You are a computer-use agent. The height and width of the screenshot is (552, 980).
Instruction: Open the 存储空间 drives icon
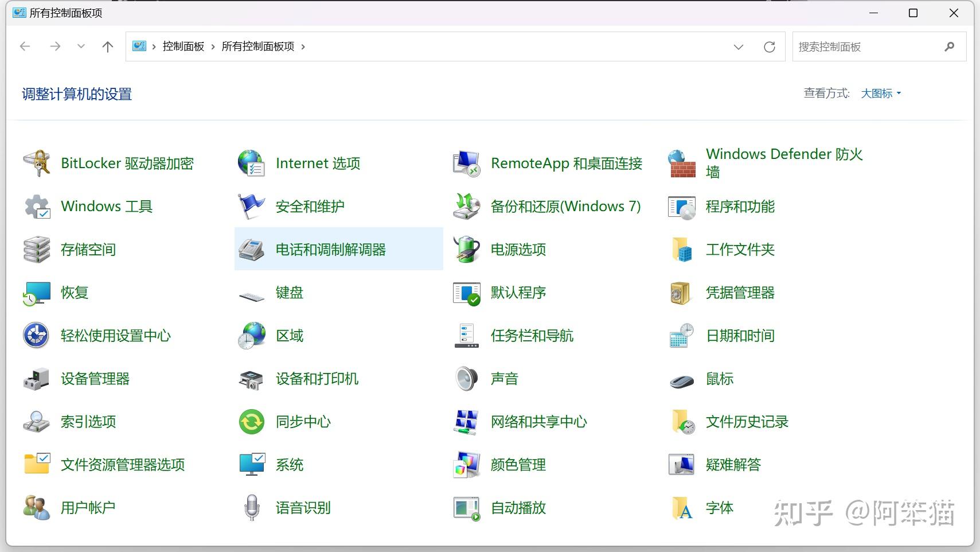[37, 250]
